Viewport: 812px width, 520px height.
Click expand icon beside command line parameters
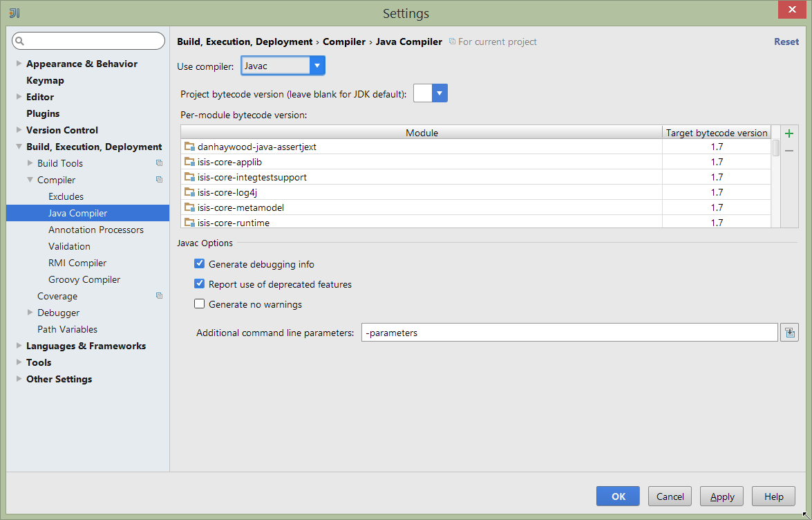point(789,333)
